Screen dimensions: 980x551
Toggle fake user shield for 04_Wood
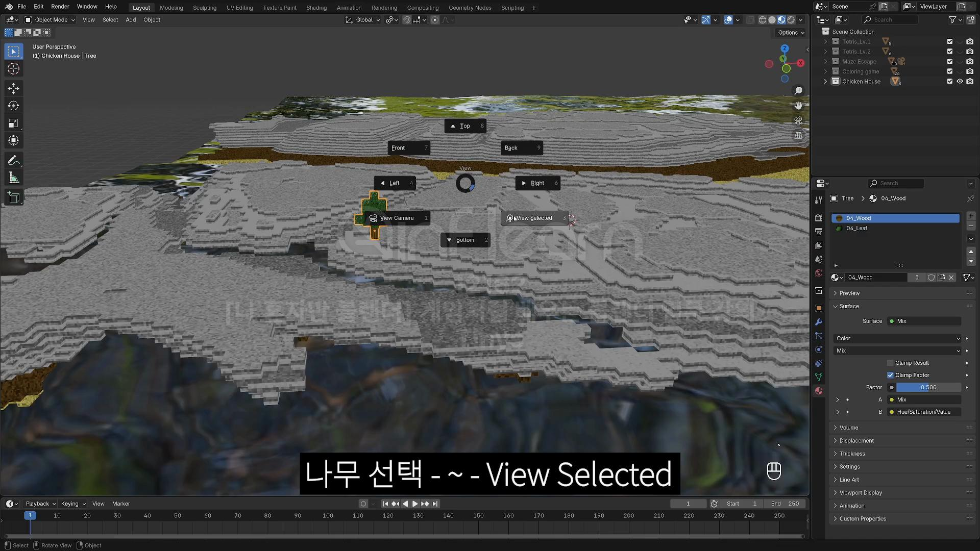click(931, 278)
